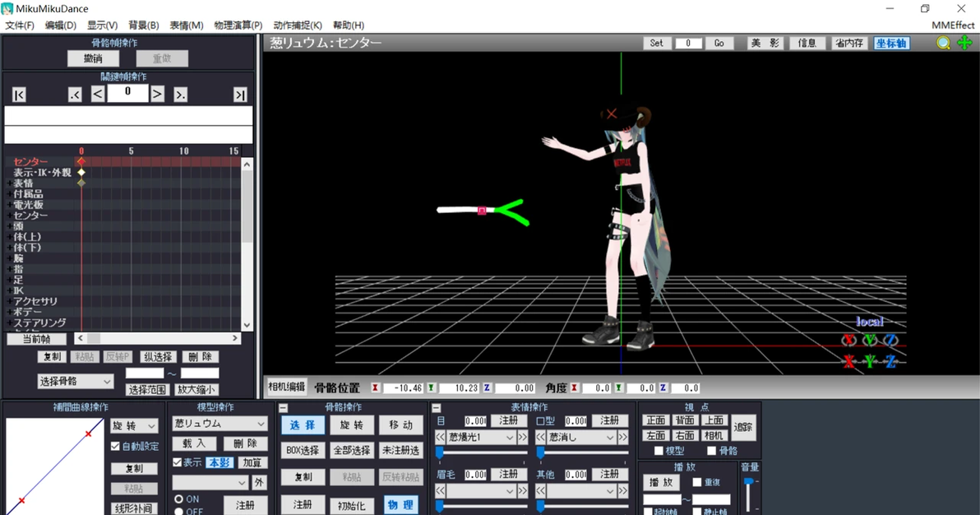Image resolution: width=980 pixels, height=515 pixels.
Task: Previous 目 morph with << arrow
Action: point(440,437)
